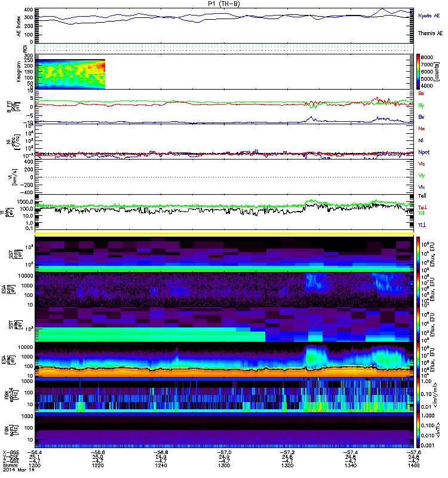Select the black "Ni" density legend label
The image size is (448, 478).
click(x=421, y=140)
